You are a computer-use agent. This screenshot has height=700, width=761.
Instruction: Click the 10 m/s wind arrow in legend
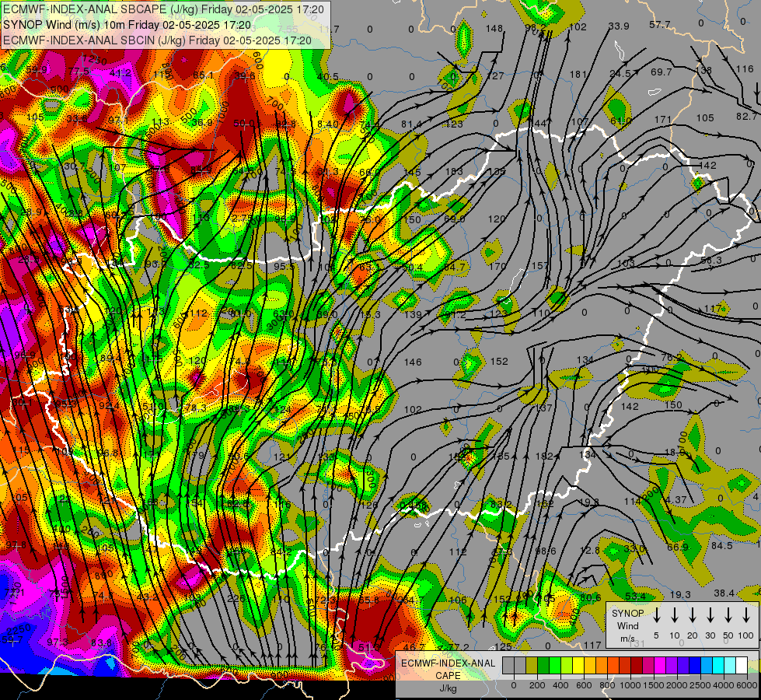[675, 615]
